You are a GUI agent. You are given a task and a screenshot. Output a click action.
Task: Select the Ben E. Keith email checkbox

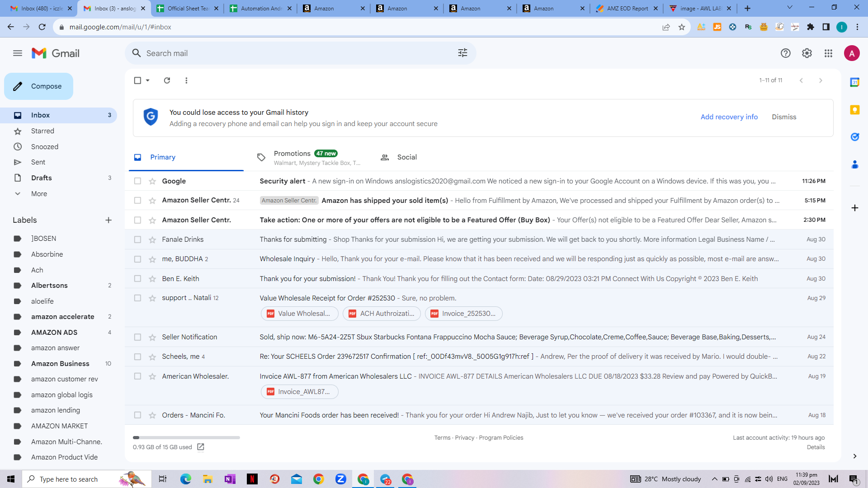click(x=137, y=279)
